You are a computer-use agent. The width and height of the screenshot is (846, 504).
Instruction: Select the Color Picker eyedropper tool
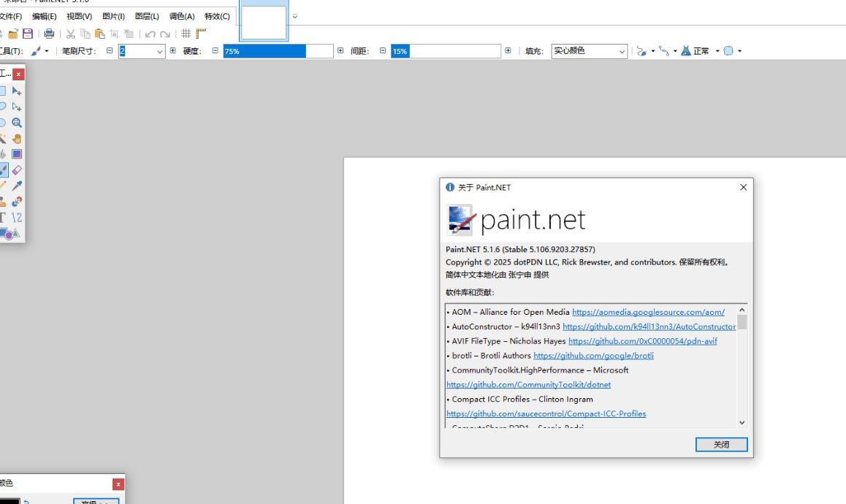[17, 186]
